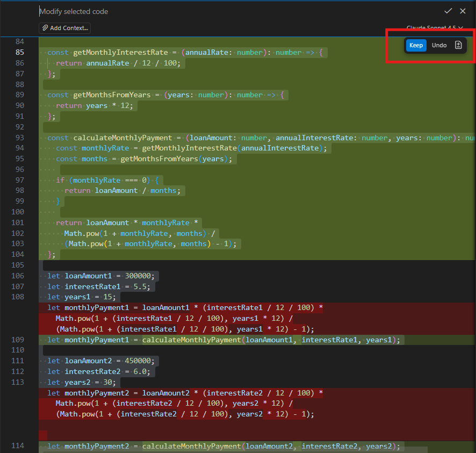Click 'let interestRate2 = 6.0;' line
This screenshot has width=476, height=453.
(99, 372)
